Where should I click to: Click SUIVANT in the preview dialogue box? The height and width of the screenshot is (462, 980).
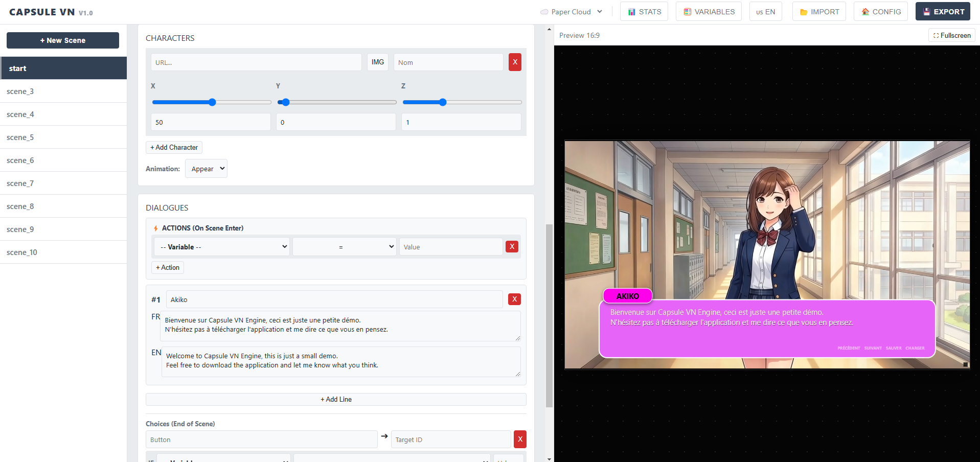pyautogui.click(x=873, y=348)
